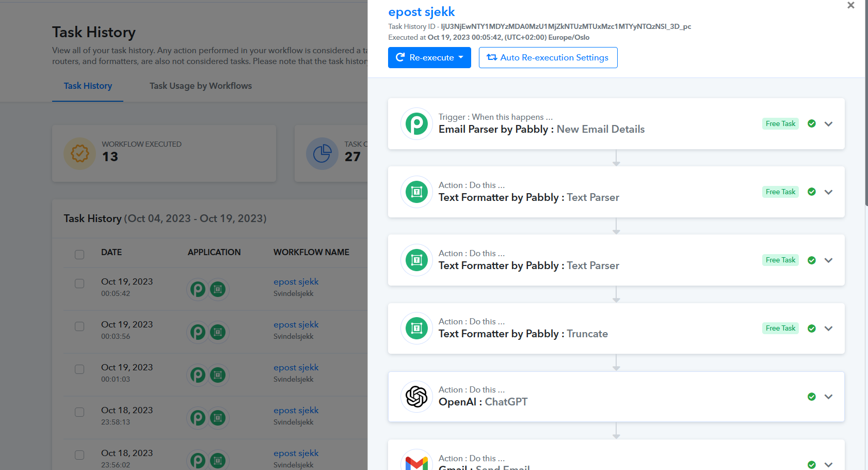Click the DATE column header
This screenshot has height=470, width=868.
point(111,252)
